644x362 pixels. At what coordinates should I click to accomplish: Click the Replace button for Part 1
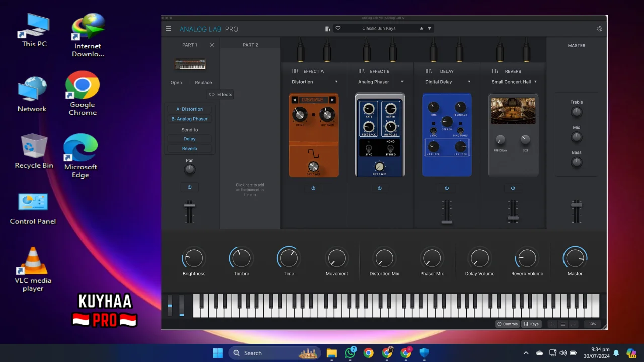click(x=203, y=83)
